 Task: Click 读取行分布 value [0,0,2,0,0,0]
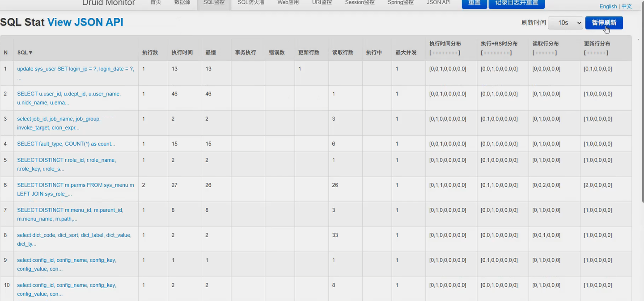pos(546,185)
